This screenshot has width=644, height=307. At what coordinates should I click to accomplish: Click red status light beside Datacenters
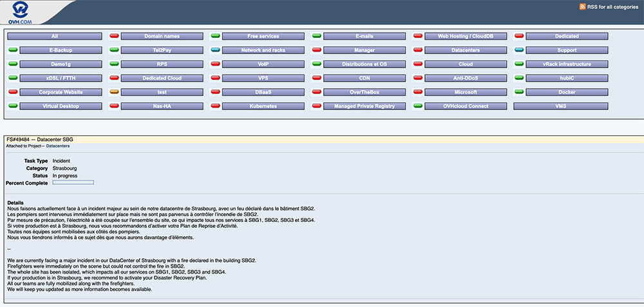(418, 50)
